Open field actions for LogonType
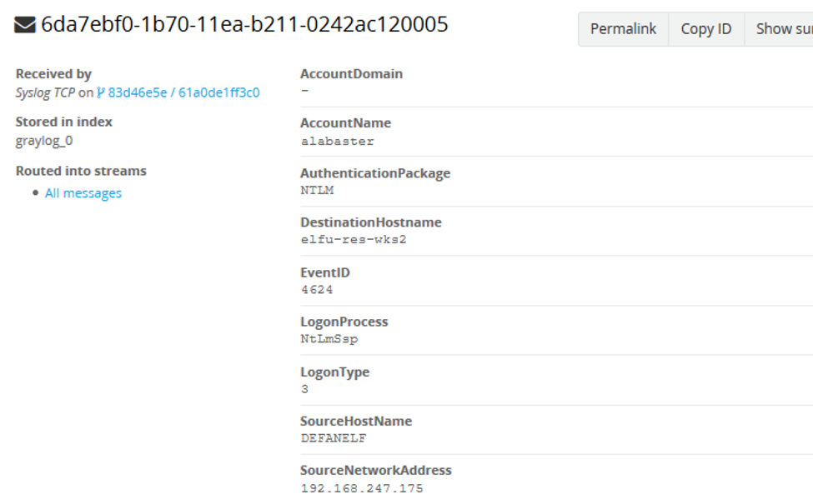 point(334,372)
